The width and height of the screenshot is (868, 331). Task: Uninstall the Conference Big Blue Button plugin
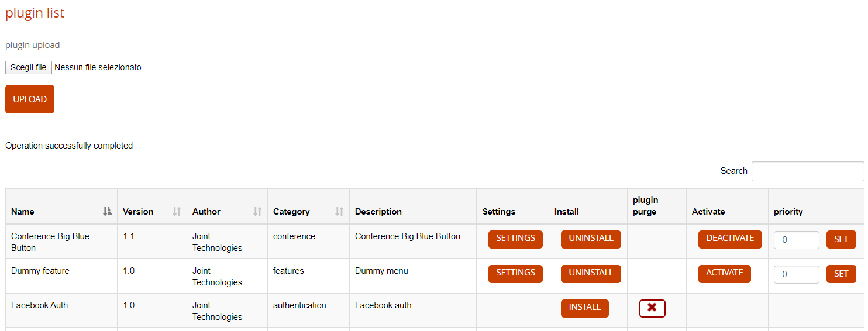[591, 239]
